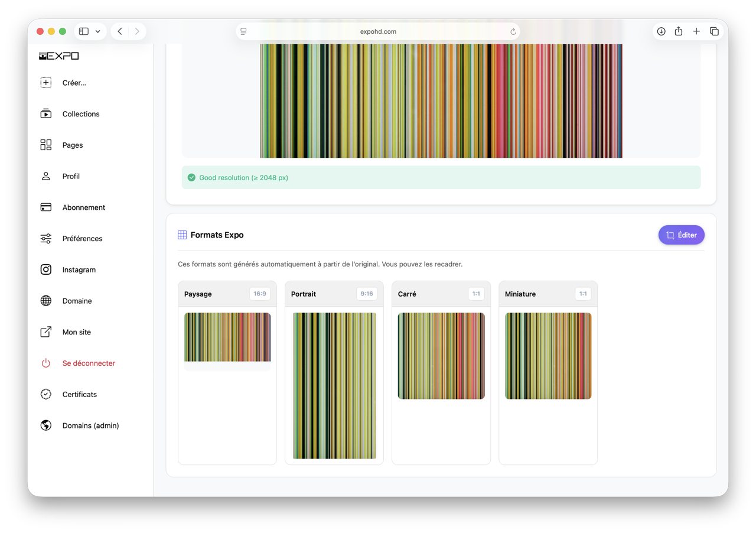Click the Carré format preview image

tap(441, 356)
